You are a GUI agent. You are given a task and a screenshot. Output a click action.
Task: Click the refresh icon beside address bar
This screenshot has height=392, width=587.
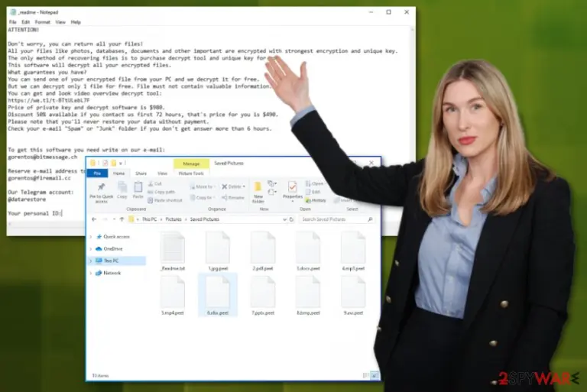pos(291,219)
